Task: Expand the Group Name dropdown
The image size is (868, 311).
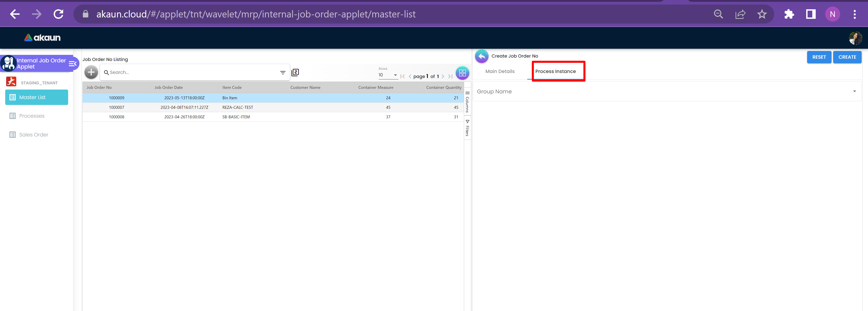Action: (854, 91)
